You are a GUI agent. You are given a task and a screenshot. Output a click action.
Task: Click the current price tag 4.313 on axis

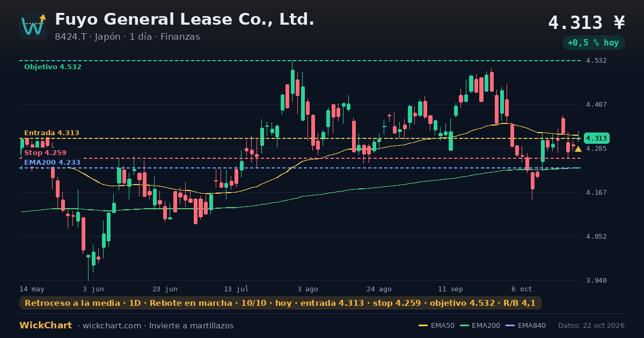pyautogui.click(x=596, y=138)
